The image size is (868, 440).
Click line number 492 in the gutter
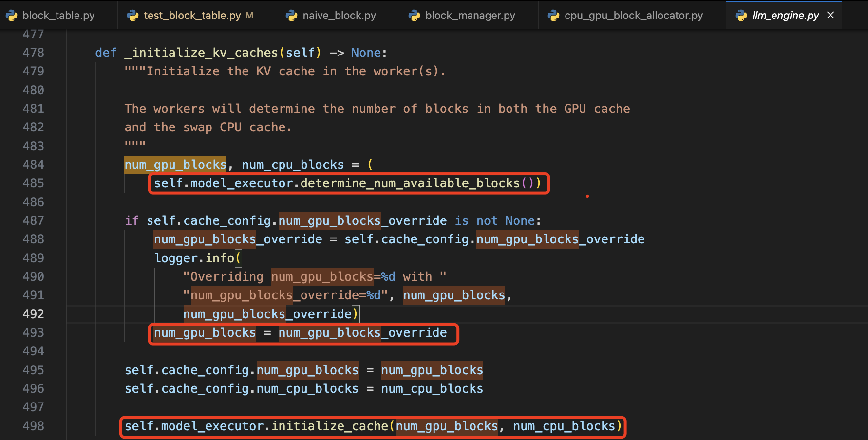tap(33, 314)
